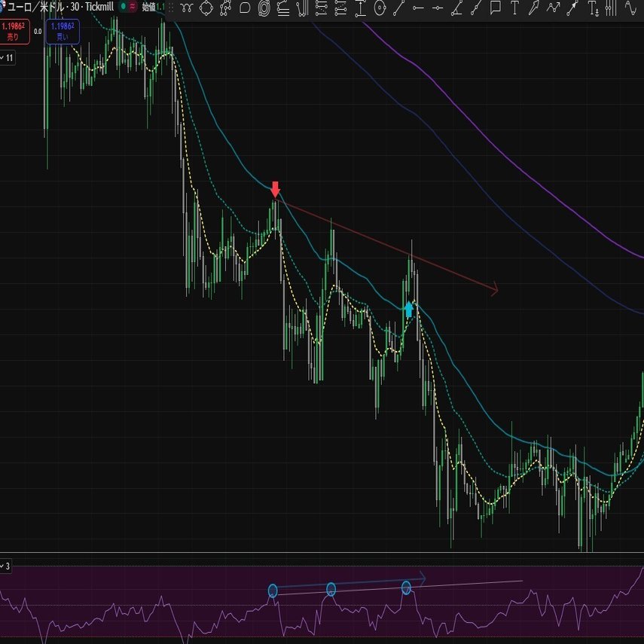Select the multi-point path drawing tool
The image size is (644, 644).
tap(225, 8)
